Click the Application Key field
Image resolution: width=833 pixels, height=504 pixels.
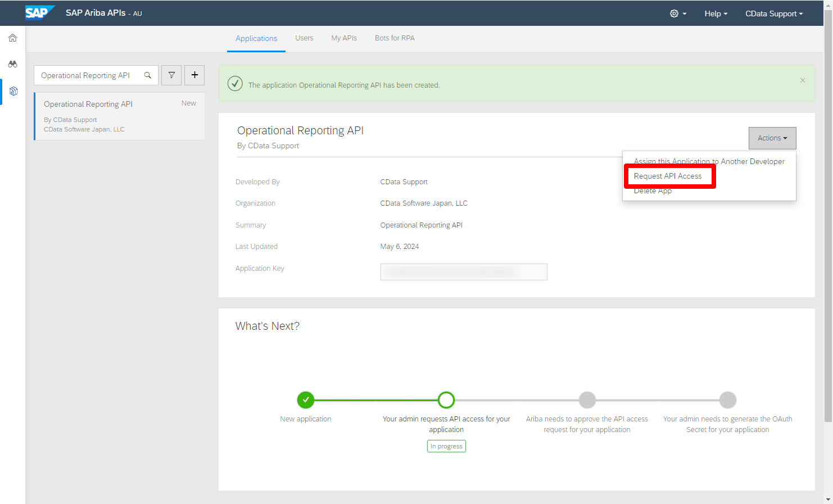pyautogui.click(x=464, y=272)
